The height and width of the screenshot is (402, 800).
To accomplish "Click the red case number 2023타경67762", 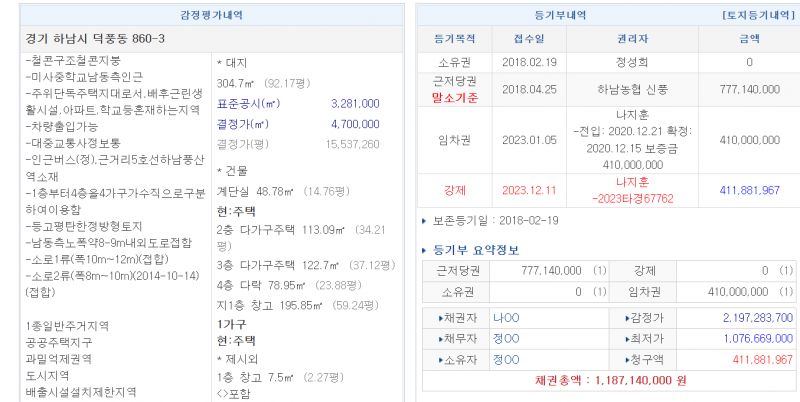I will coord(636,198).
